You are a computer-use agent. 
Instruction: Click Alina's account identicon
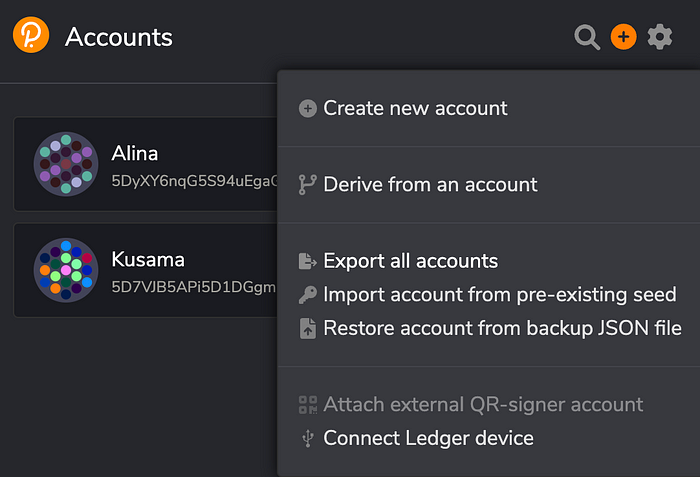click(x=65, y=164)
